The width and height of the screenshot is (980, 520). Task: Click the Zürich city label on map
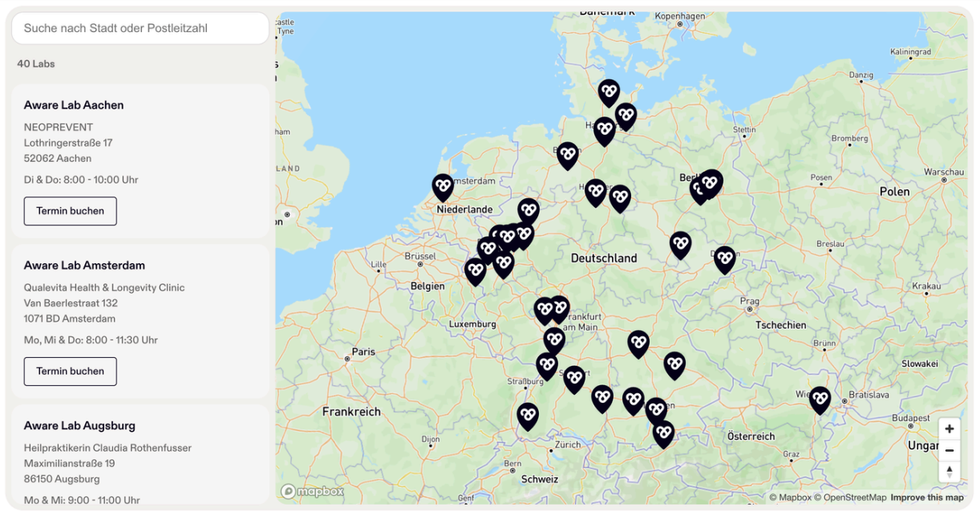[567, 445]
